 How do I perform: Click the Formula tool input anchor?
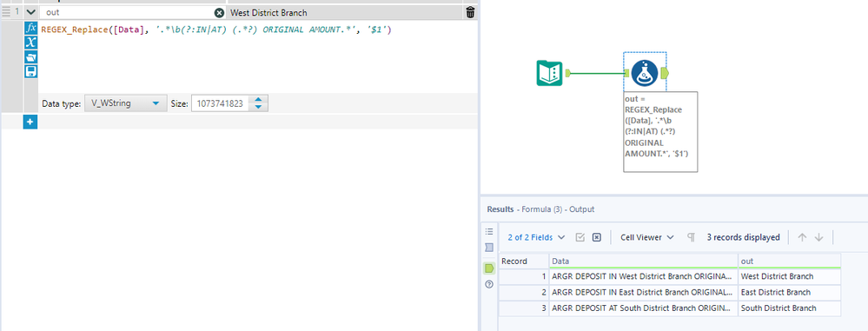click(626, 72)
